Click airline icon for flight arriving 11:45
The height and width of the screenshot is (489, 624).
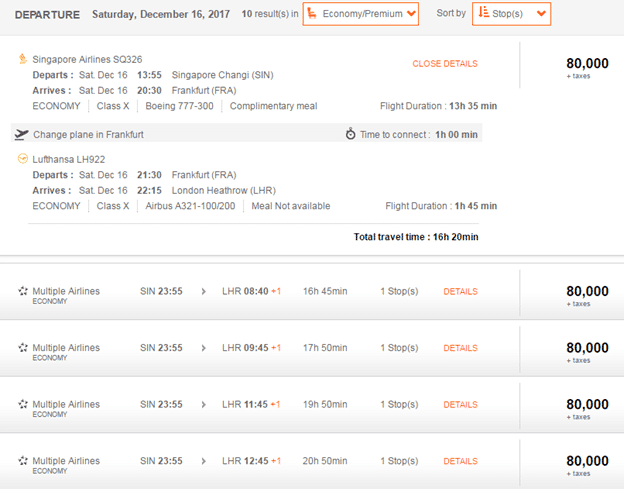point(23,404)
